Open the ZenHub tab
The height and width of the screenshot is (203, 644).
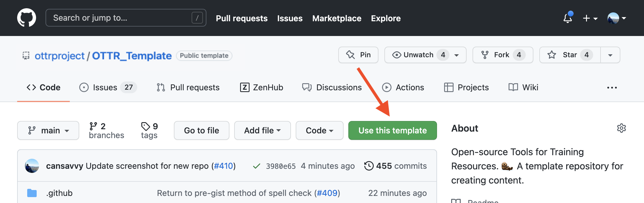(x=261, y=87)
